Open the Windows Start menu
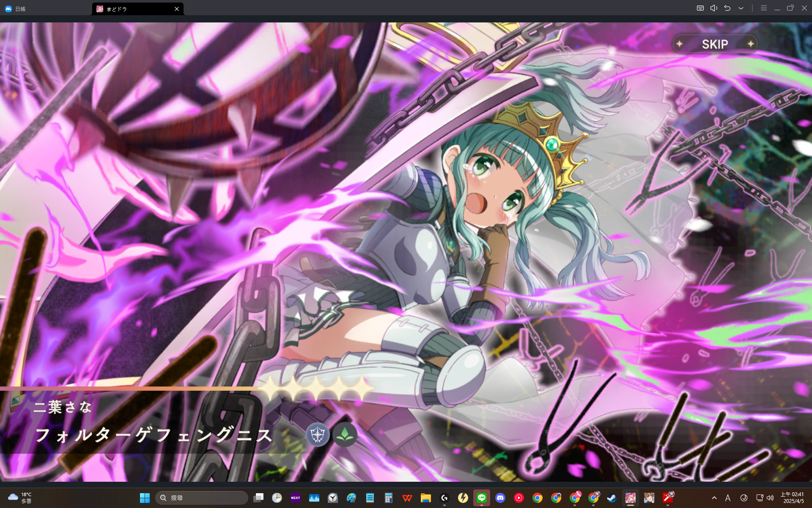The width and height of the screenshot is (812, 508). tap(145, 498)
